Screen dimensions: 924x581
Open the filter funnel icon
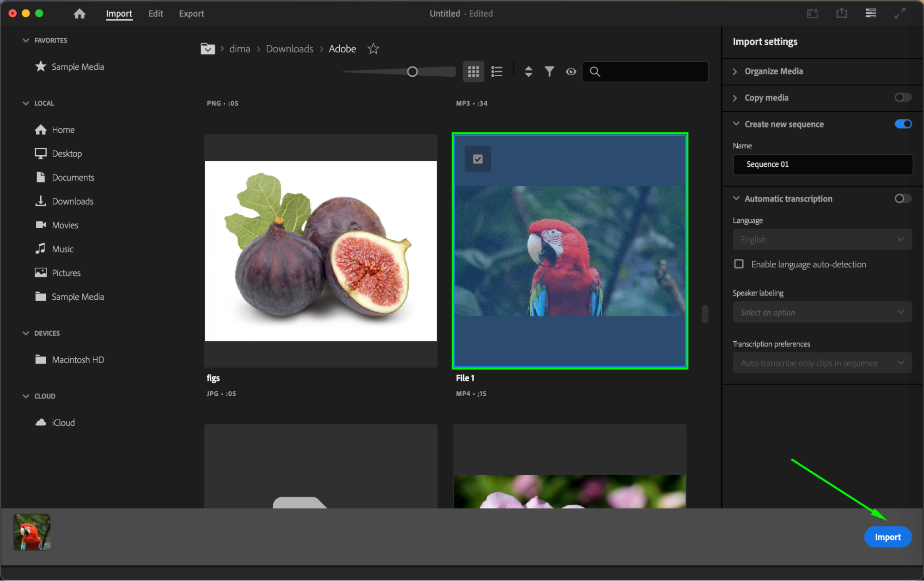point(549,72)
